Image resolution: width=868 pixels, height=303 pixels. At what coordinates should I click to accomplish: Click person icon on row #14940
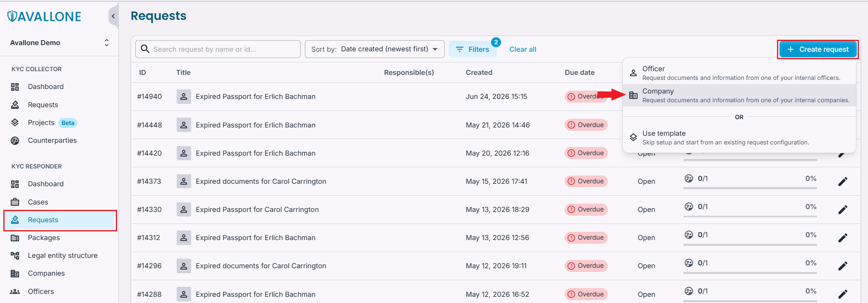[184, 96]
